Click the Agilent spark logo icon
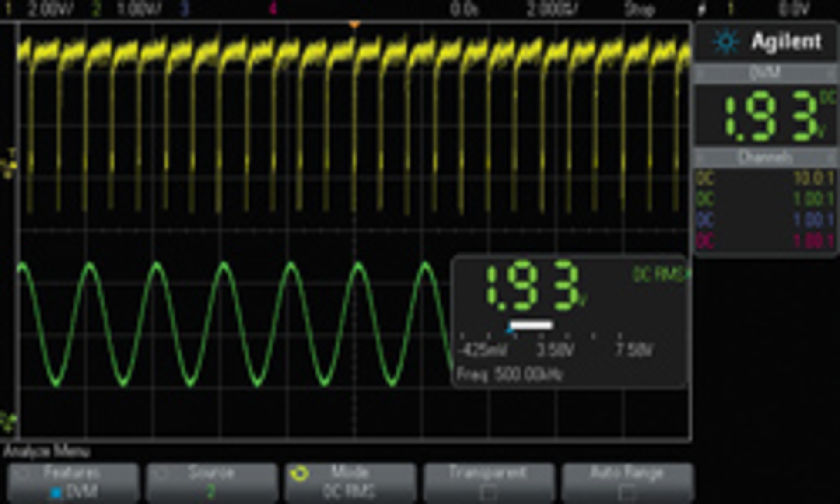 [x=726, y=42]
